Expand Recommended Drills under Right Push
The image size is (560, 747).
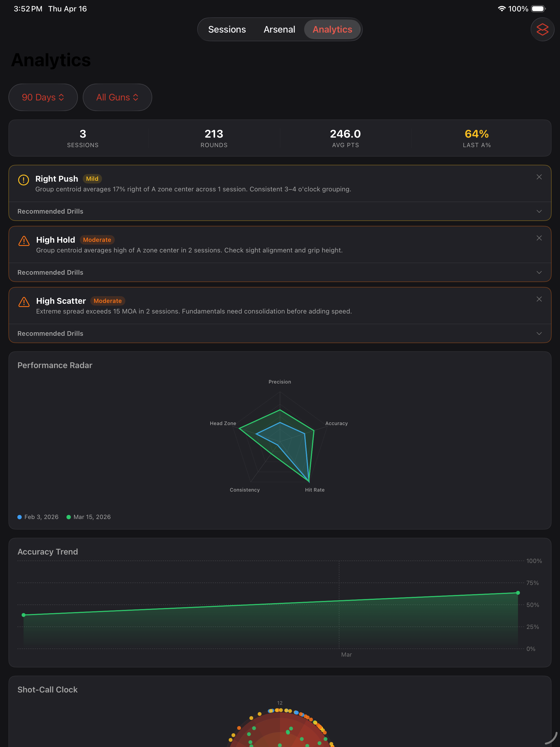pos(279,211)
